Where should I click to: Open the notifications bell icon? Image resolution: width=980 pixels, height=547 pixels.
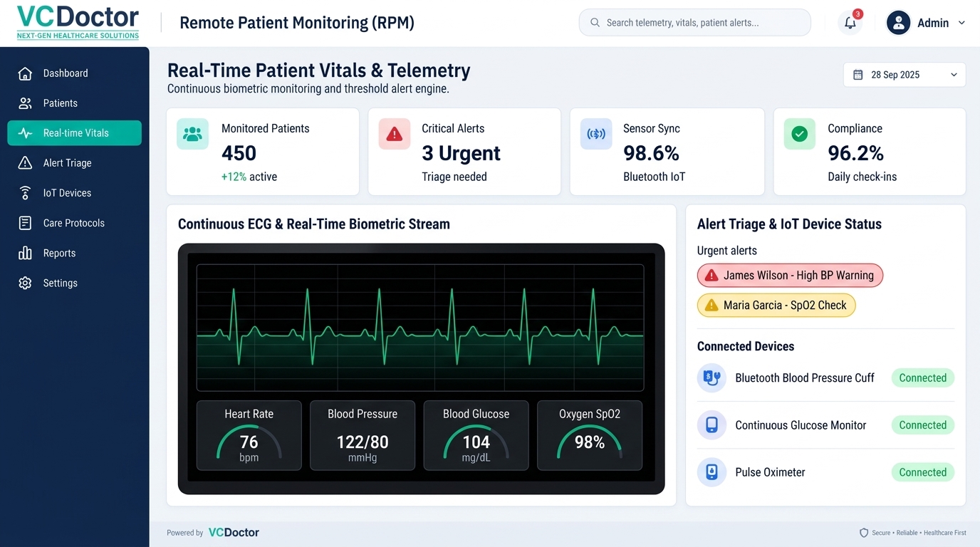point(850,23)
